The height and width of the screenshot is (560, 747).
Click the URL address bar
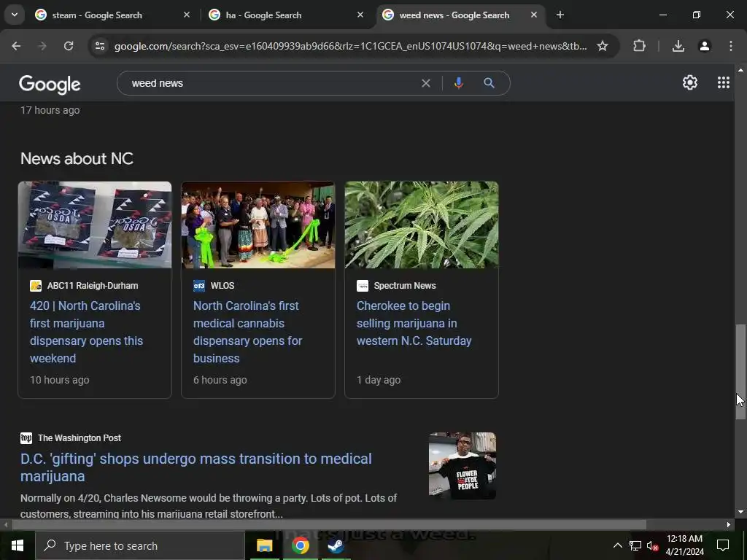tap(350, 46)
